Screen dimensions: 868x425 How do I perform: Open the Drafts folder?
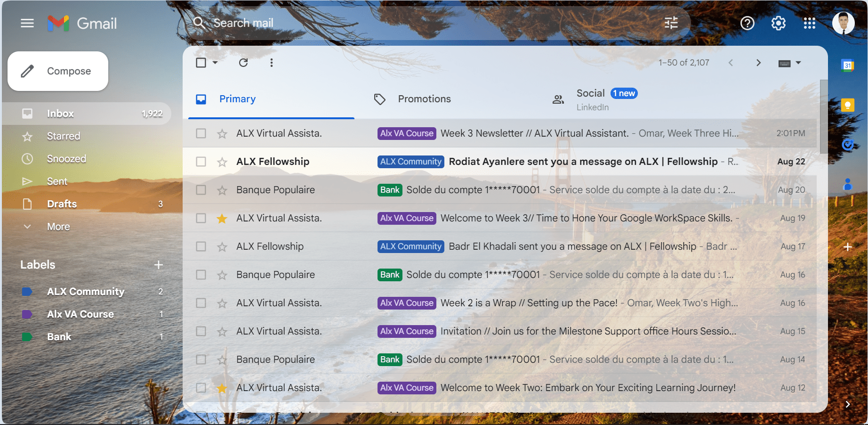click(x=88, y=204)
